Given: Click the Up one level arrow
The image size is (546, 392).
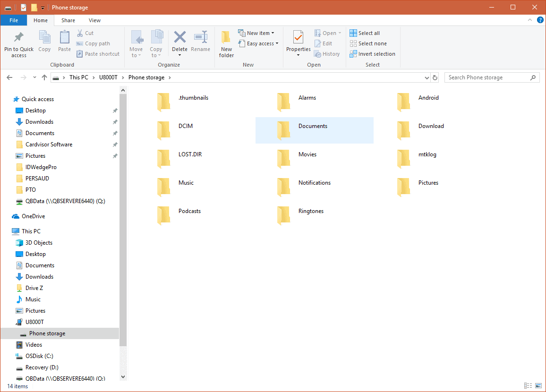Looking at the screenshot, I should [x=44, y=77].
